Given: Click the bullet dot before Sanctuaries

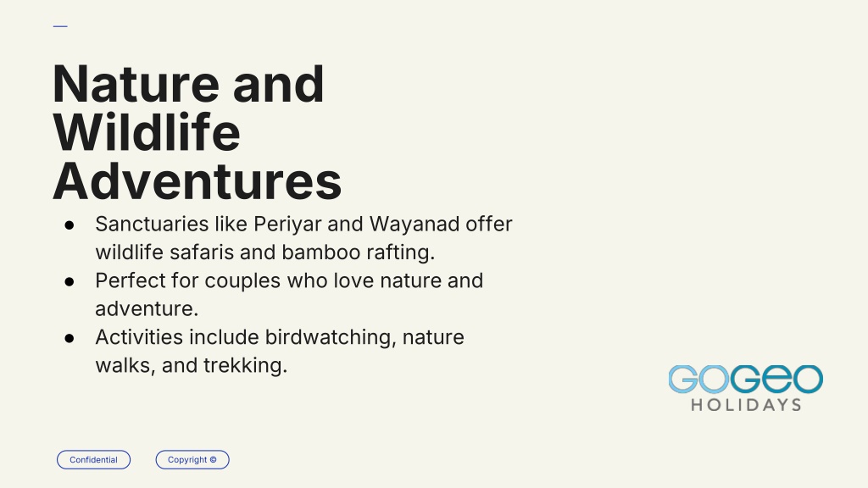Looking at the screenshot, I should [x=70, y=225].
